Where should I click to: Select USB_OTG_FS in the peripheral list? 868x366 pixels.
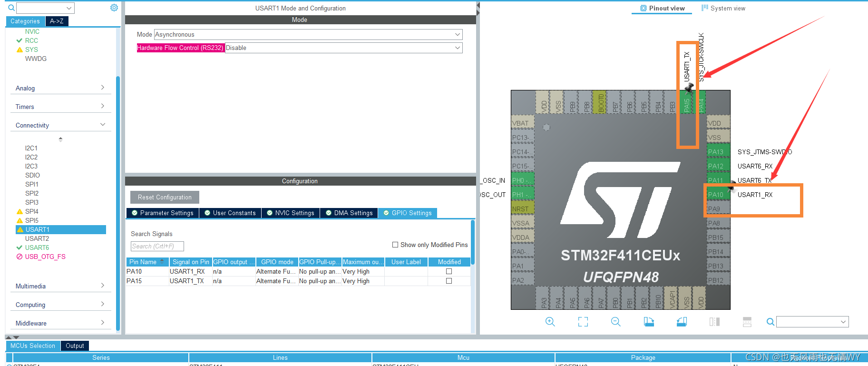click(45, 257)
